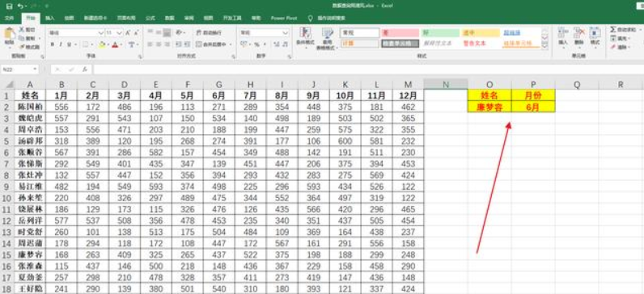
Task: Click the decrease indent icon
Action: pos(179,44)
